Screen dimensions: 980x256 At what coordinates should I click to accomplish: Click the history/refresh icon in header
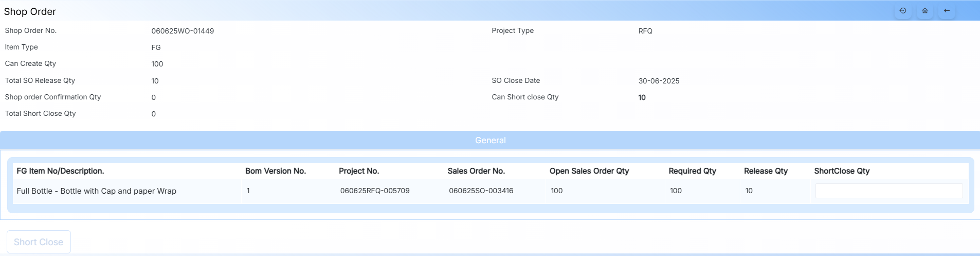(x=903, y=11)
